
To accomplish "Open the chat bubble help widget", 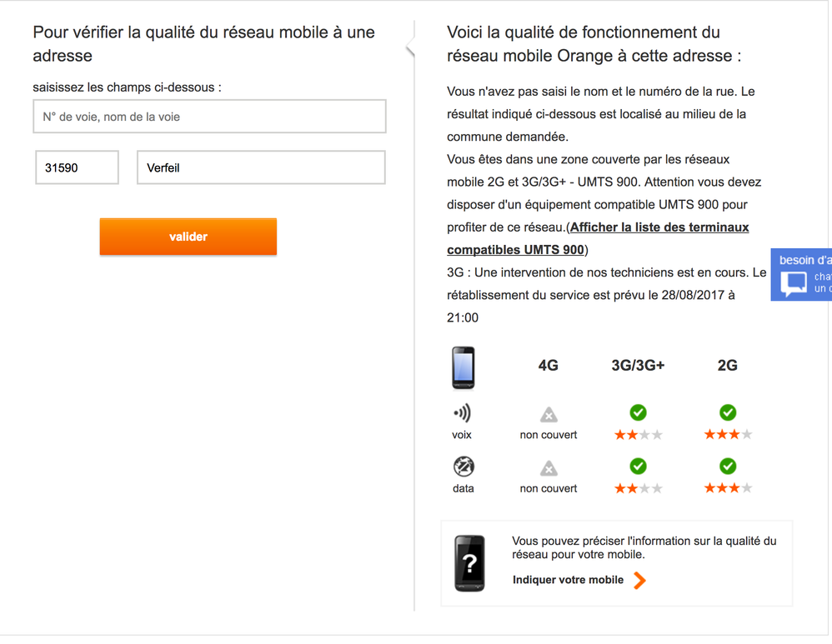I will point(794,283).
